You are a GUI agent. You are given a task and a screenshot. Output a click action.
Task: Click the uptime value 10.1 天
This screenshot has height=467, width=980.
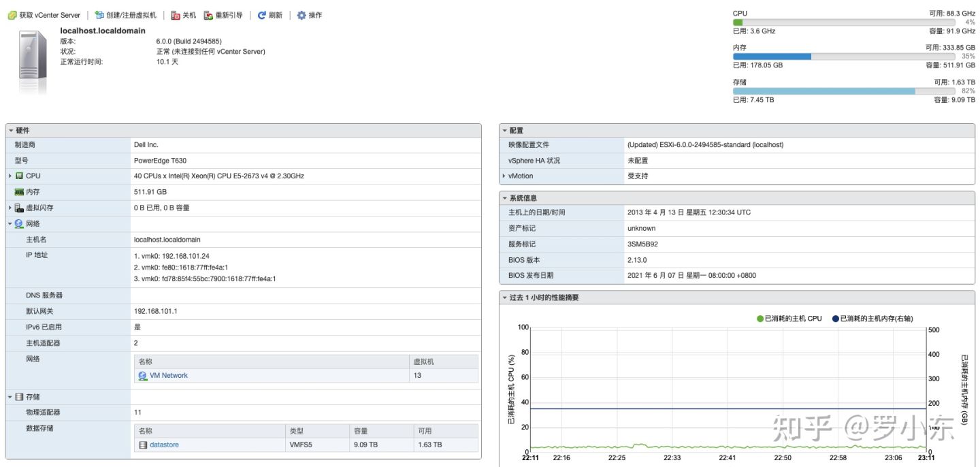click(167, 62)
